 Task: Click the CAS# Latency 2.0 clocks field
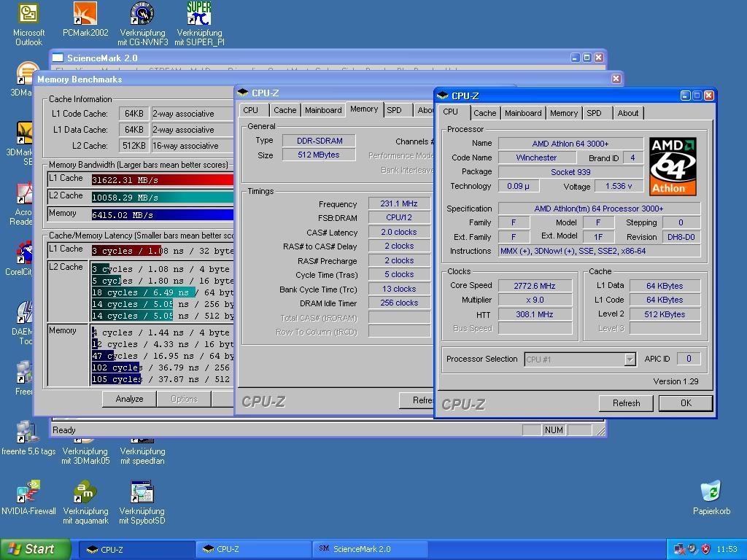pos(399,232)
